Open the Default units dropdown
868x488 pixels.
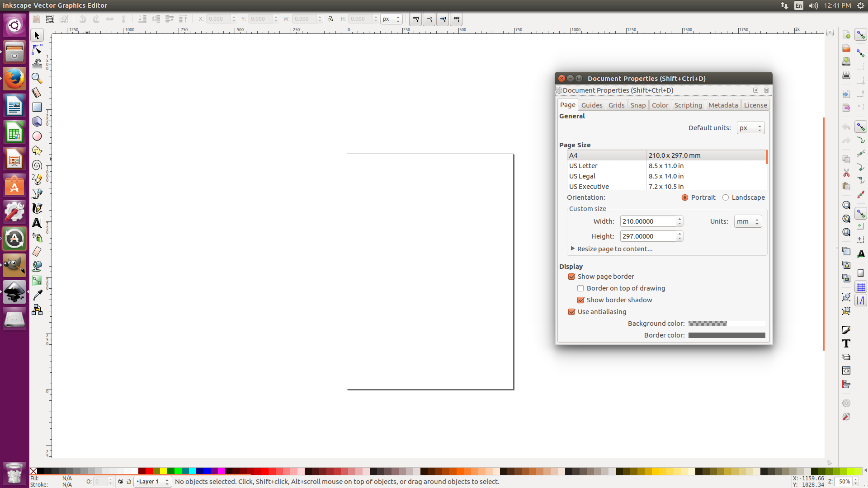point(750,127)
